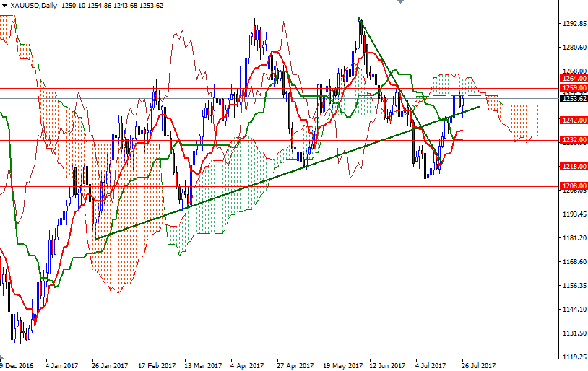
Task: Click the 1168.60 price scale value
Action: tap(574, 261)
